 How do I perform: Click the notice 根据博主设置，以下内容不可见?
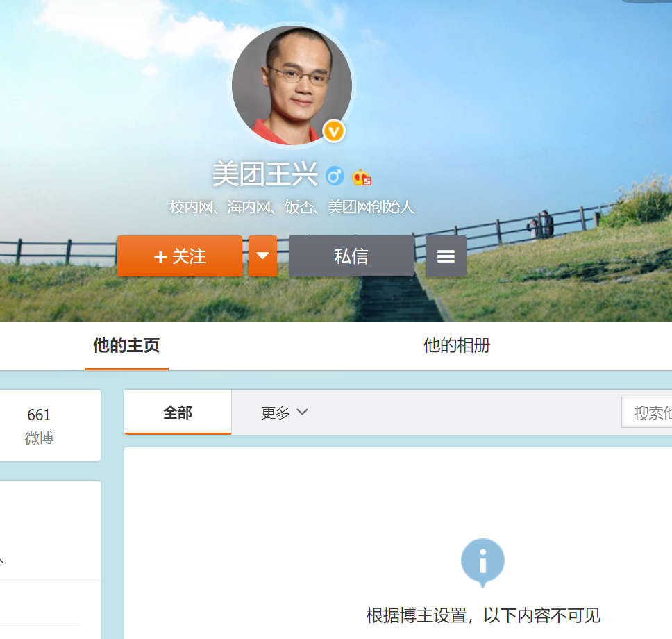coord(483,615)
